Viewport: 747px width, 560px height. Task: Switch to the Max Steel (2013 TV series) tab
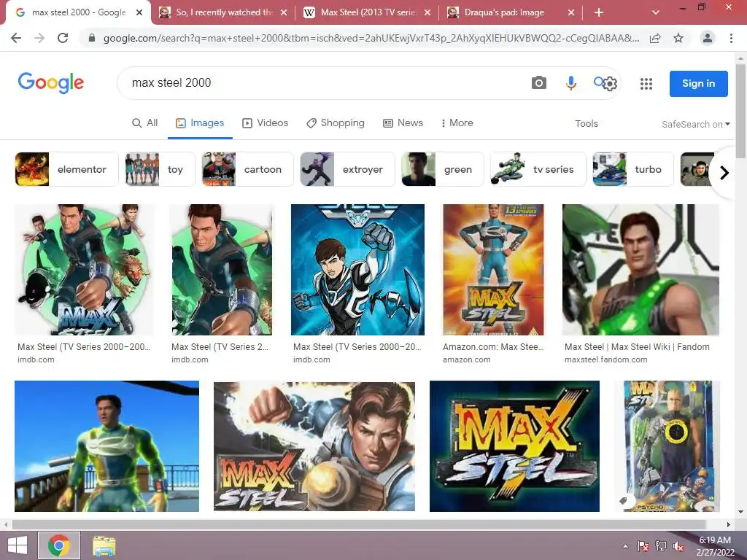point(368,12)
